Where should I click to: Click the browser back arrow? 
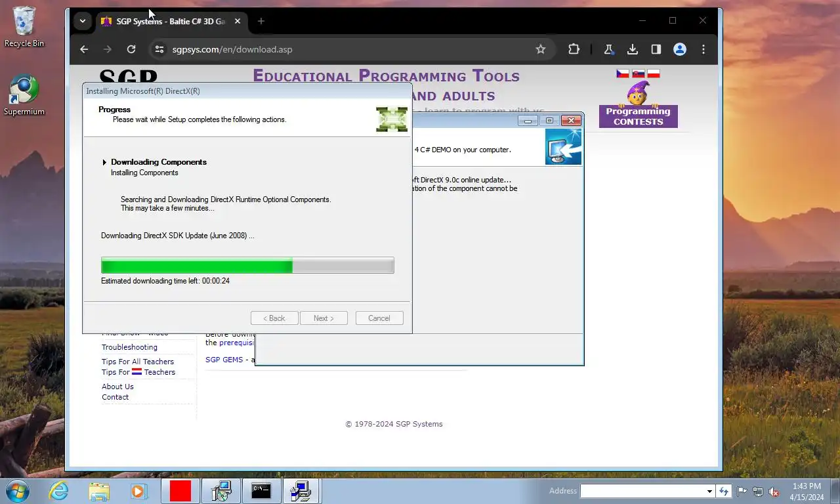click(x=84, y=49)
